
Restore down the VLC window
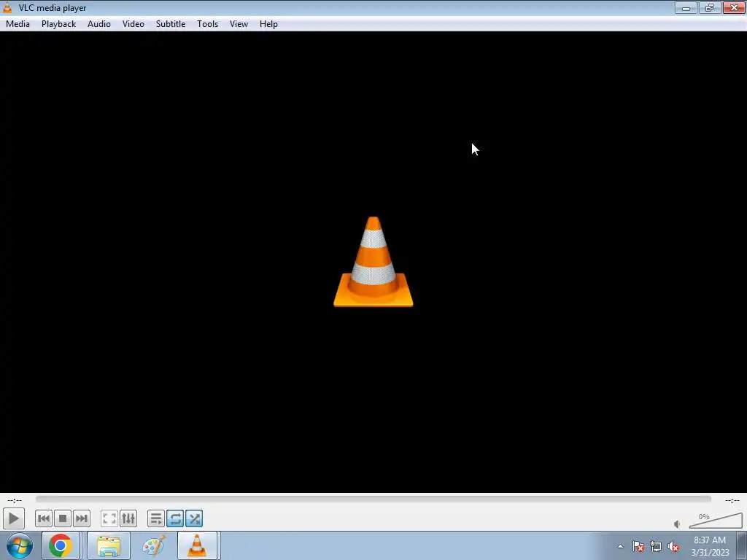pyautogui.click(x=710, y=7)
